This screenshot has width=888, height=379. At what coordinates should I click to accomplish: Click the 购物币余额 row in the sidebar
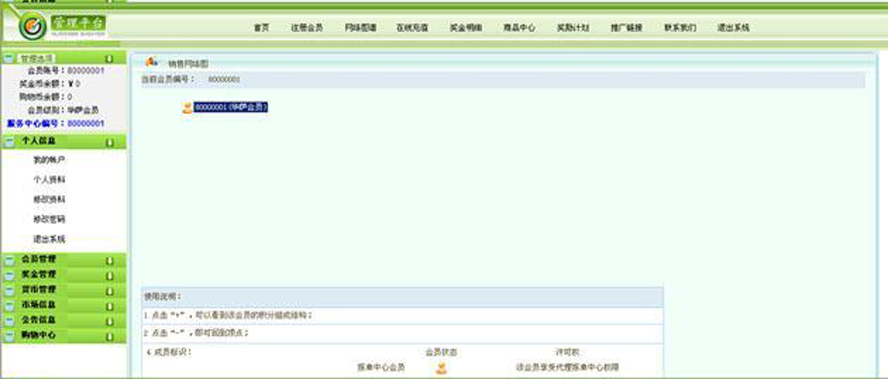(x=45, y=97)
